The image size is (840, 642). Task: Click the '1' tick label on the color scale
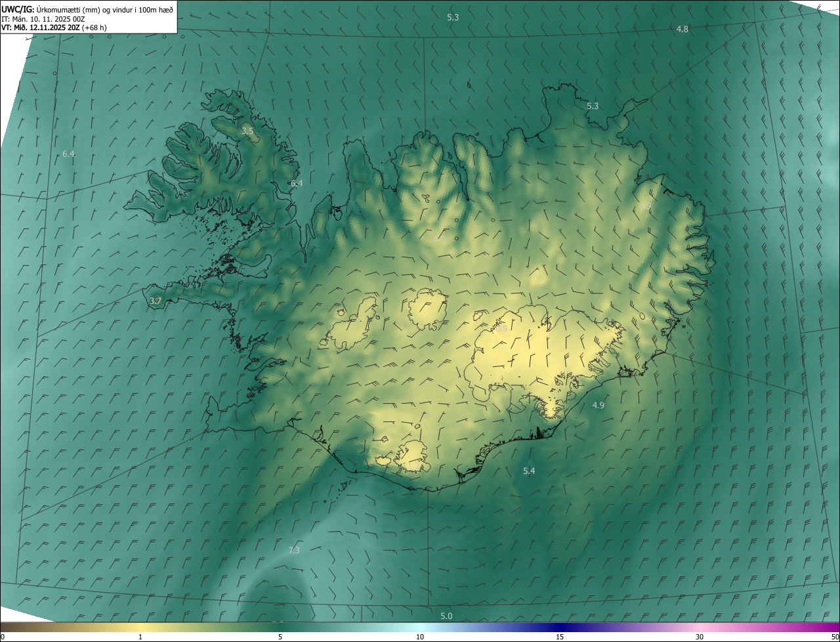[140, 637]
